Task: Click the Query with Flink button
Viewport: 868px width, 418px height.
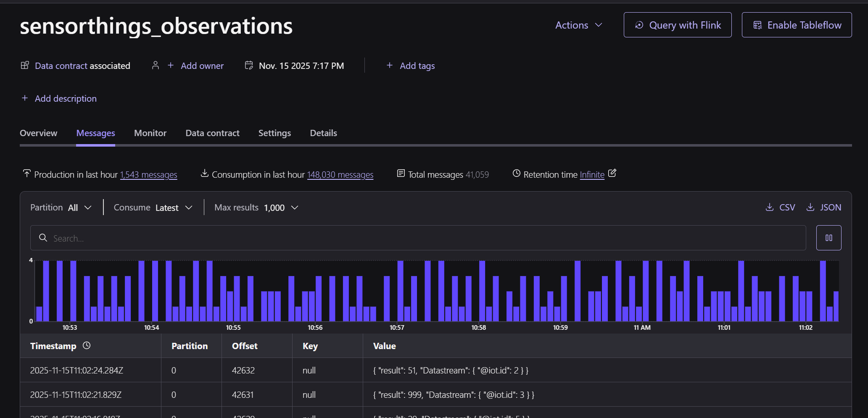Action: (677, 25)
